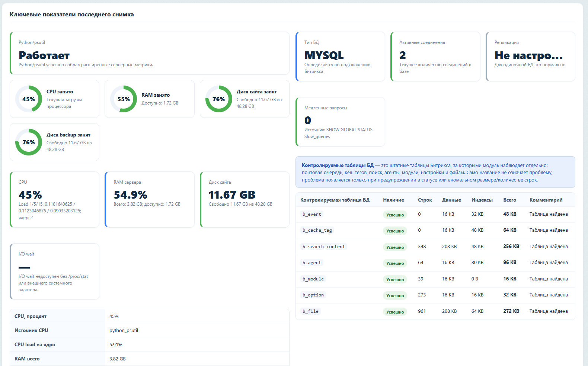Open the Тип БД MYSQL card
Viewport: 588px width, 366px height.
(x=340, y=57)
